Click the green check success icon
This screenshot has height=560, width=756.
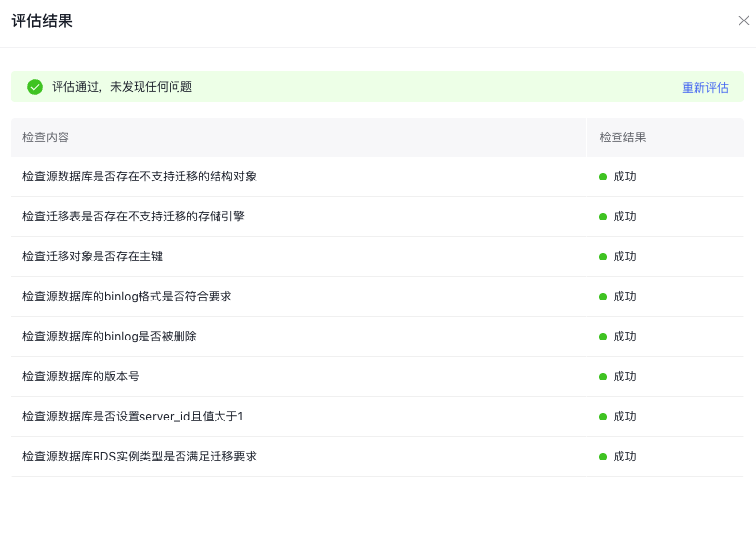point(35,87)
